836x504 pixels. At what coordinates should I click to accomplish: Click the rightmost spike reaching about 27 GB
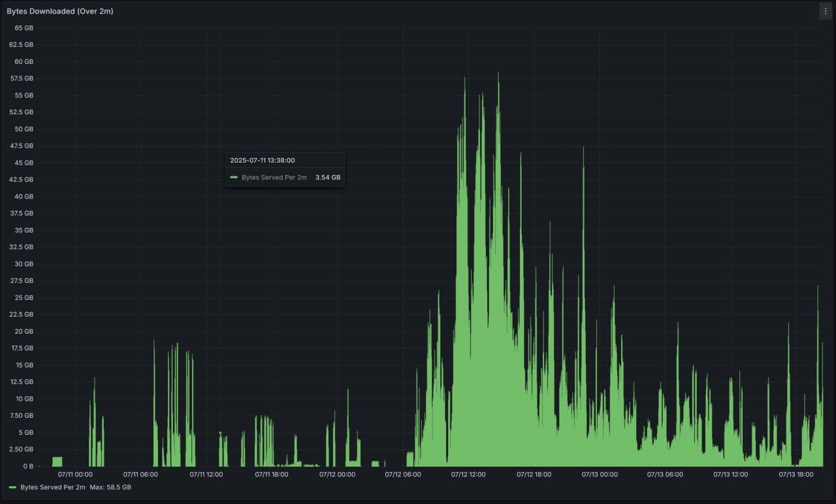click(818, 288)
